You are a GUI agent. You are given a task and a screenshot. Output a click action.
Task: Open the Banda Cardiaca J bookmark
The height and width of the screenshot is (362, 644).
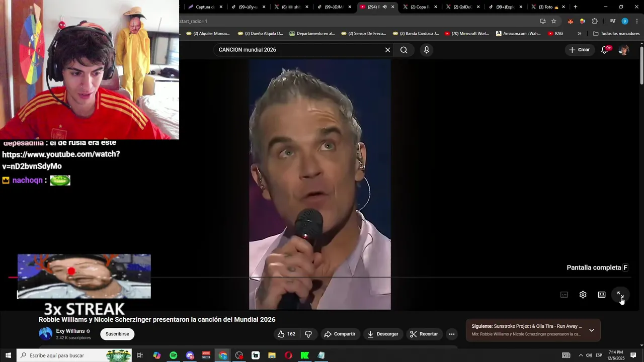click(416, 34)
